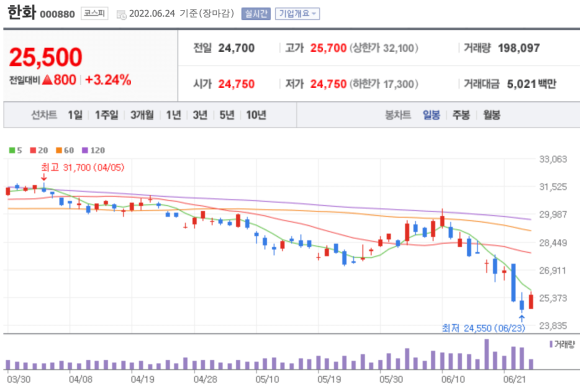Click the 최저 24,550 (06/23) low marker

click(x=483, y=328)
